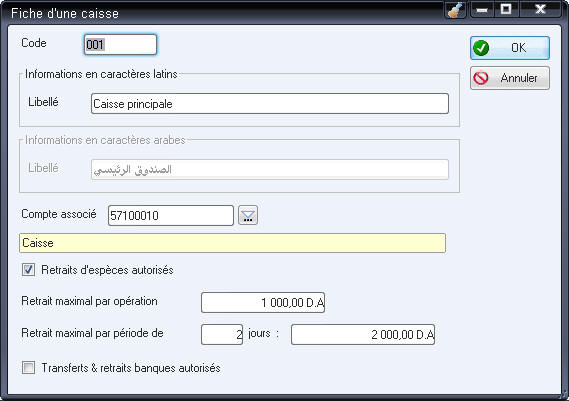Minimize the Fiche d'une caisse window
This screenshot has height=401, width=569.
pos(482,9)
